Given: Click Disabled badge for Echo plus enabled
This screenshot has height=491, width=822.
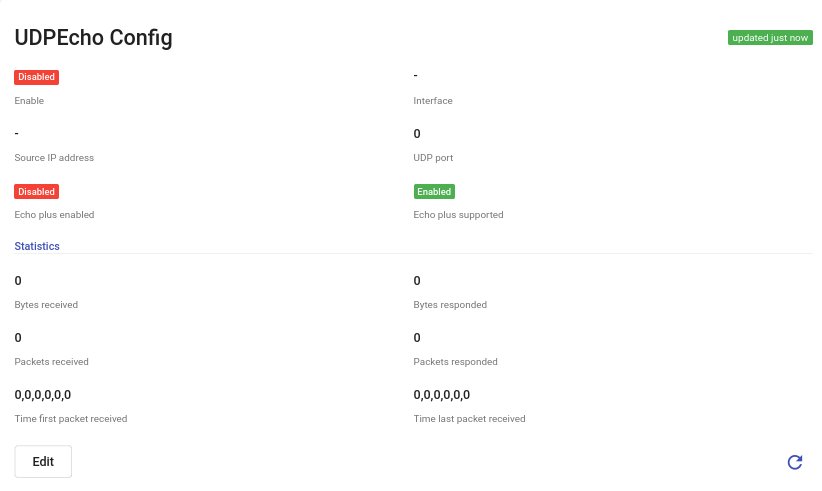Looking at the screenshot, I should click(36, 192).
